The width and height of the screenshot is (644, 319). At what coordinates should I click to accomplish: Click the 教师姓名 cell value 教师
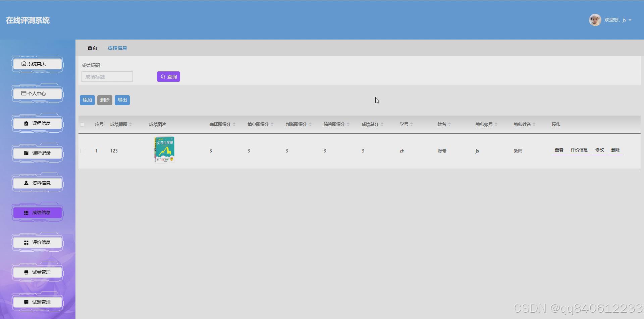tap(518, 151)
